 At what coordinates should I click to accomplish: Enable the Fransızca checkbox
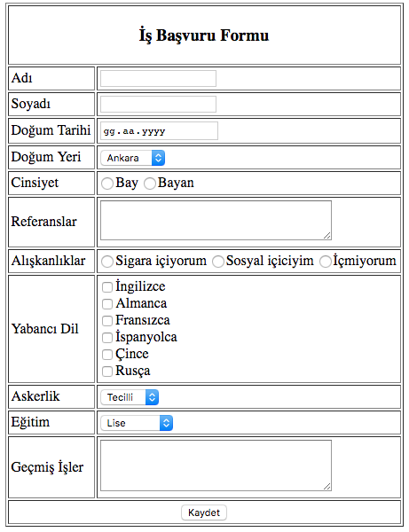[107, 321]
